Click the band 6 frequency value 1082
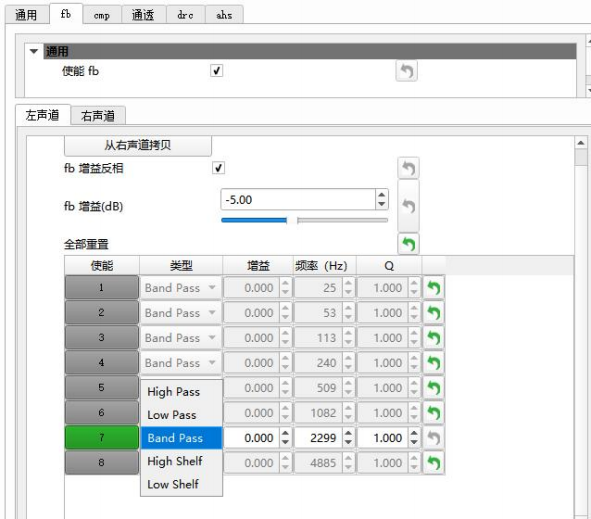591x519 pixels. (319, 413)
